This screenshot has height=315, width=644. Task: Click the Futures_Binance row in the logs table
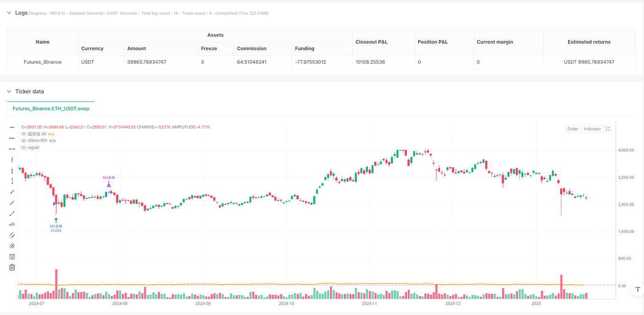43,62
